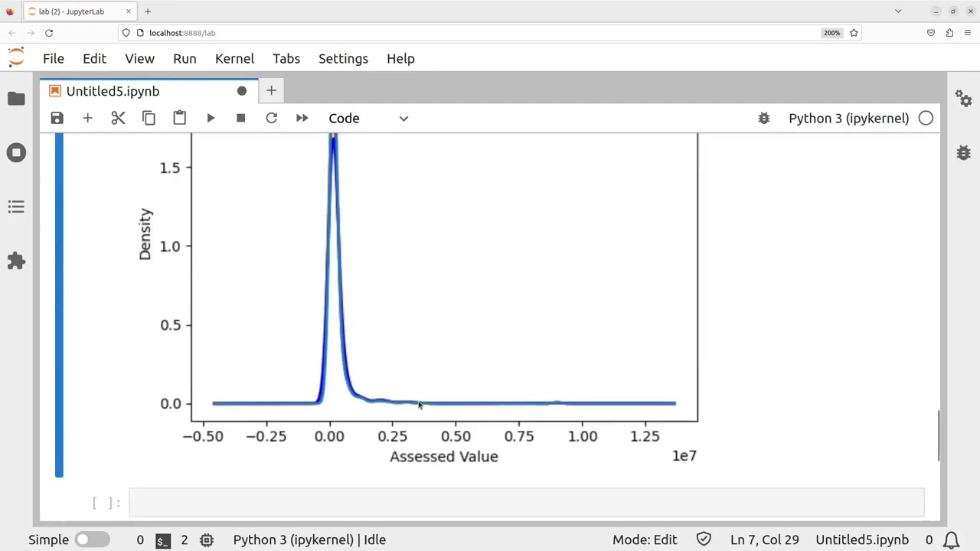Copy the selected cell
The height and width of the screenshot is (551, 980).
coord(149,118)
